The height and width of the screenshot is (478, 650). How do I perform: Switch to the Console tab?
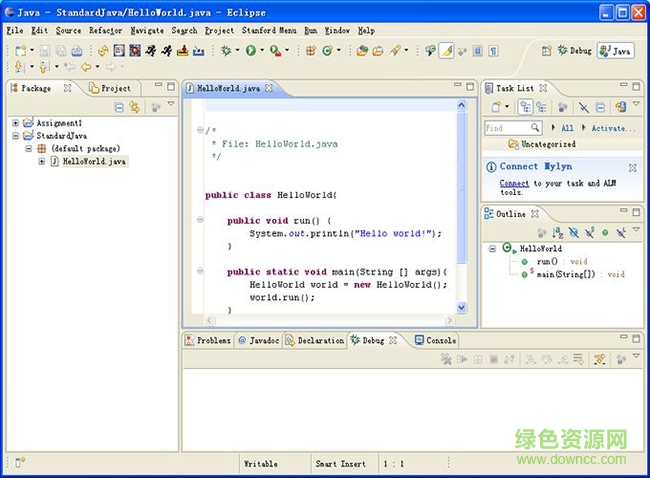tap(435, 340)
